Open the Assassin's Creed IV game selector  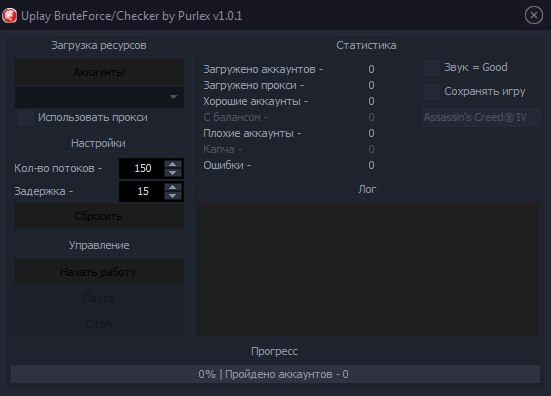pyautogui.click(x=481, y=117)
